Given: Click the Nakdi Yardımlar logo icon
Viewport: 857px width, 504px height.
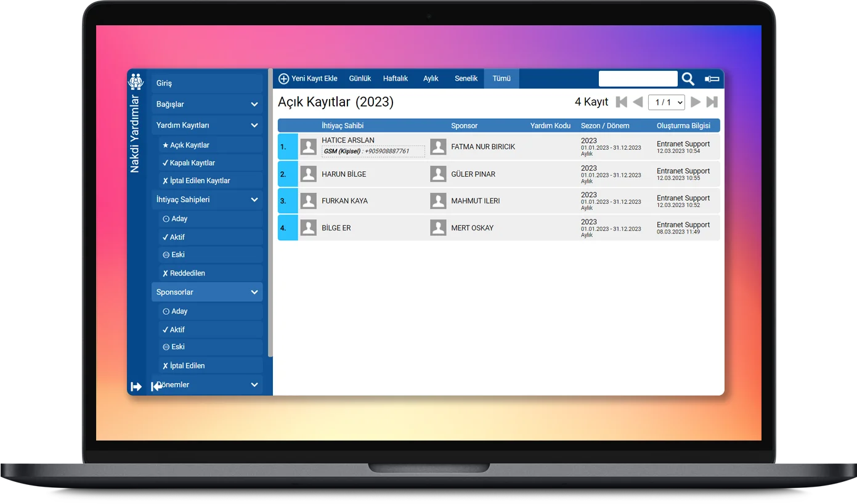Looking at the screenshot, I should click(x=136, y=81).
